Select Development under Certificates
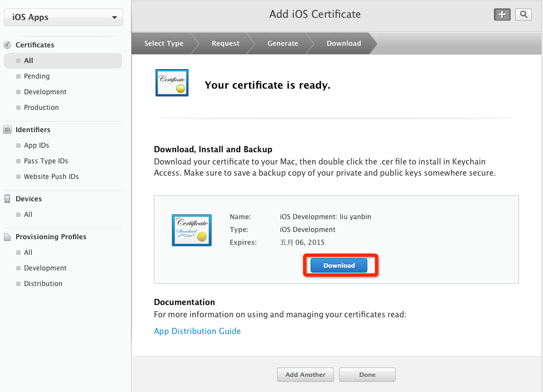The height and width of the screenshot is (392, 543). [45, 91]
